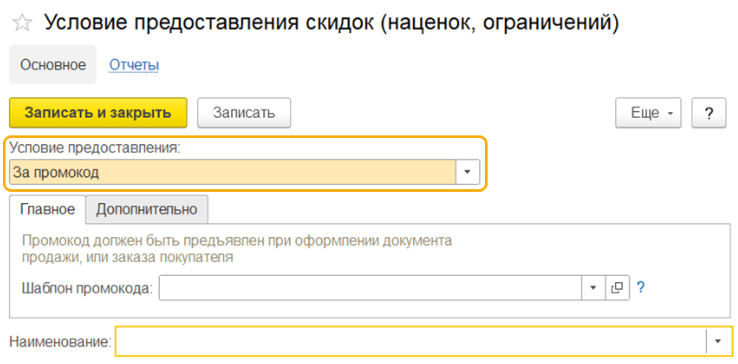738x364 pixels.
Task: Click the Шаблон промокода label
Action: 88,288
